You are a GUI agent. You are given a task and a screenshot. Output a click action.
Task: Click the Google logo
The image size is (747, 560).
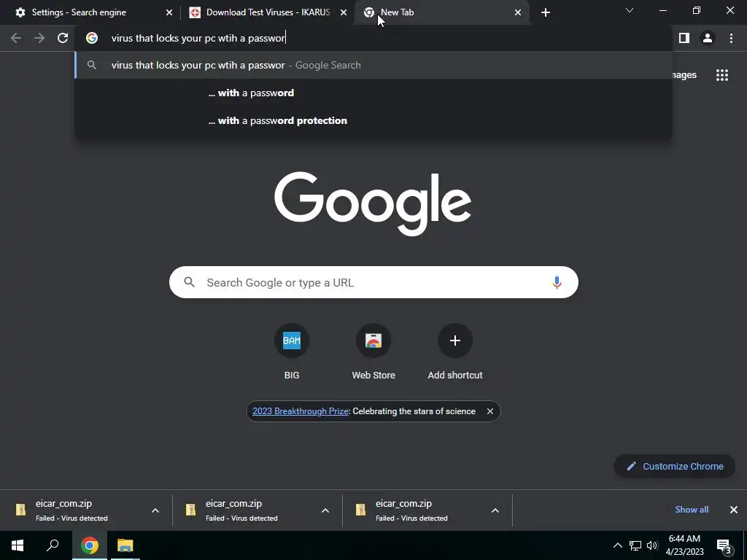coord(373,204)
